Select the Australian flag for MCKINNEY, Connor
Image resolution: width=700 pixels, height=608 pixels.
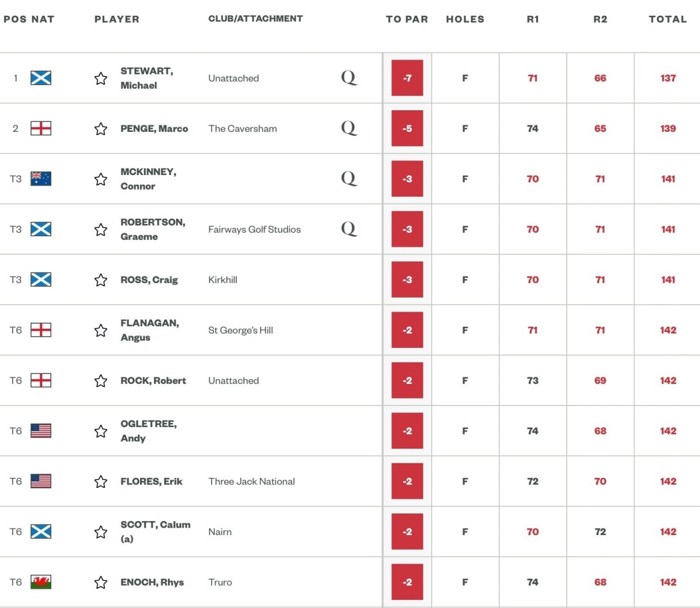pyautogui.click(x=41, y=179)
